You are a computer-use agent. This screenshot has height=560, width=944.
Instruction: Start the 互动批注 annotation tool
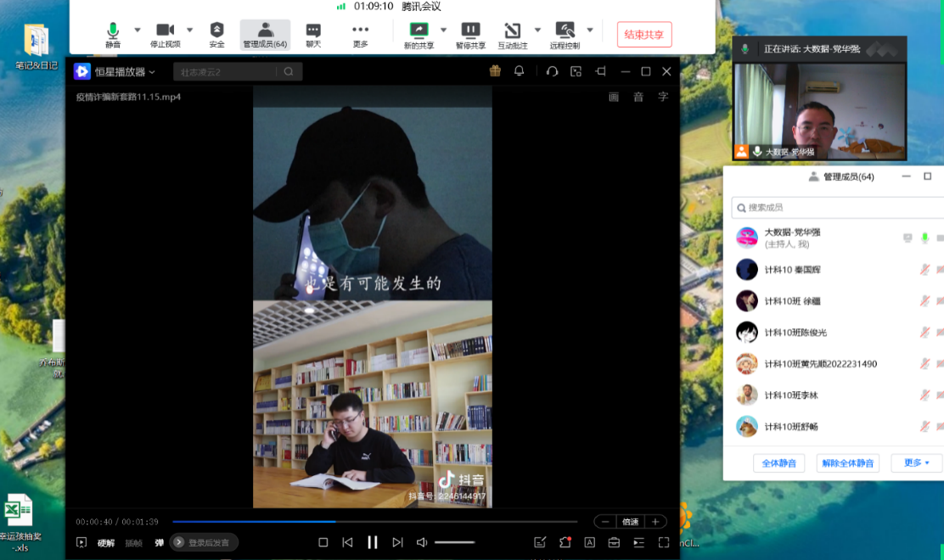512,35
